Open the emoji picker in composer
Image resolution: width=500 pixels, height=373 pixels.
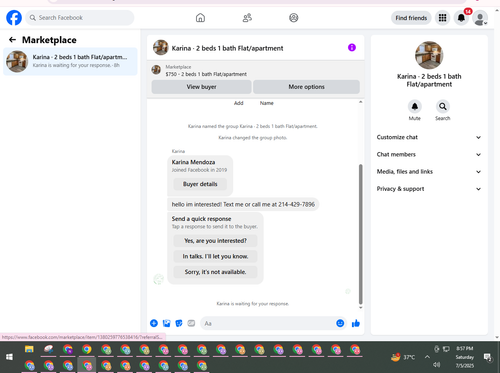[340, 323]
